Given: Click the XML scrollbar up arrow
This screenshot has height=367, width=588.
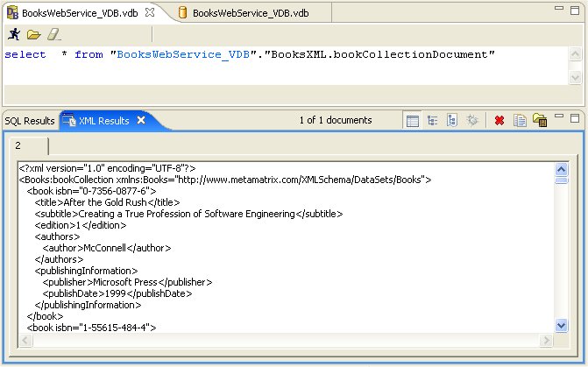Looking at the screenshot, I should click(x=561, y=169).
